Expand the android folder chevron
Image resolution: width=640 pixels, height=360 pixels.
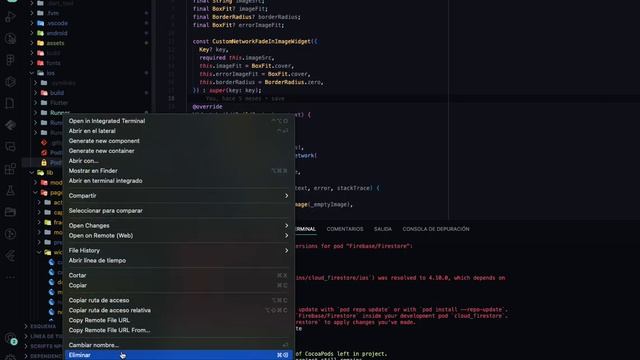32,33
